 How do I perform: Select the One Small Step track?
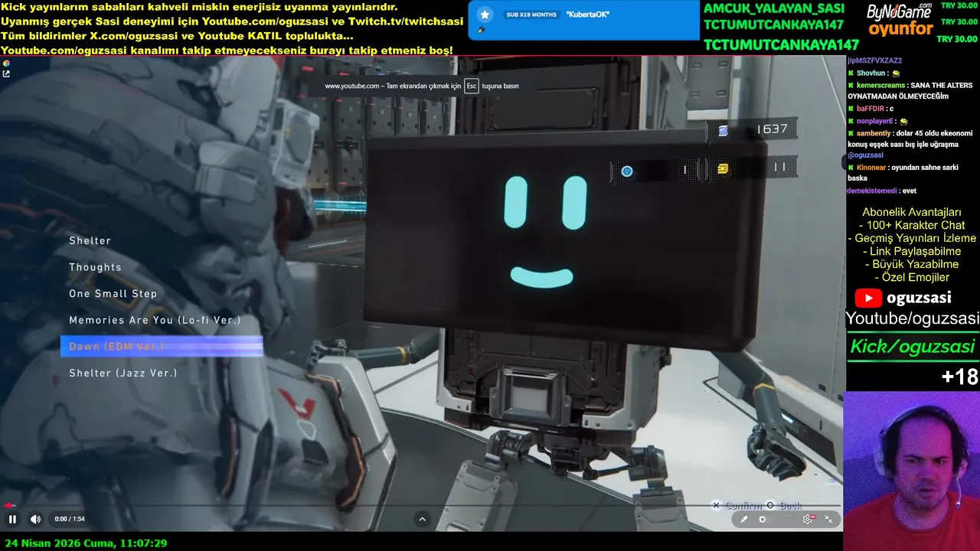113,294
